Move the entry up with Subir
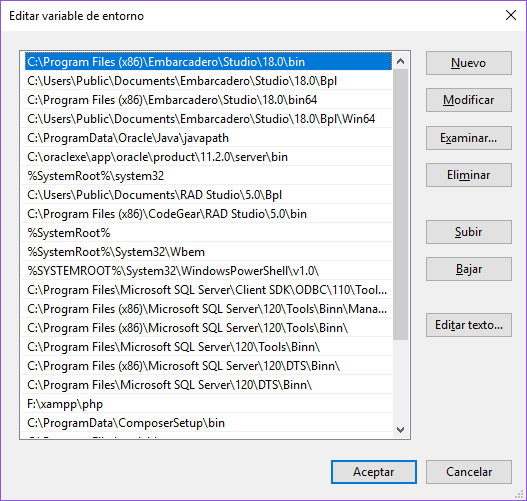Image resolution: width=527 pixels, height=501 pixels. pyautogui.click(x=469, y=232)
